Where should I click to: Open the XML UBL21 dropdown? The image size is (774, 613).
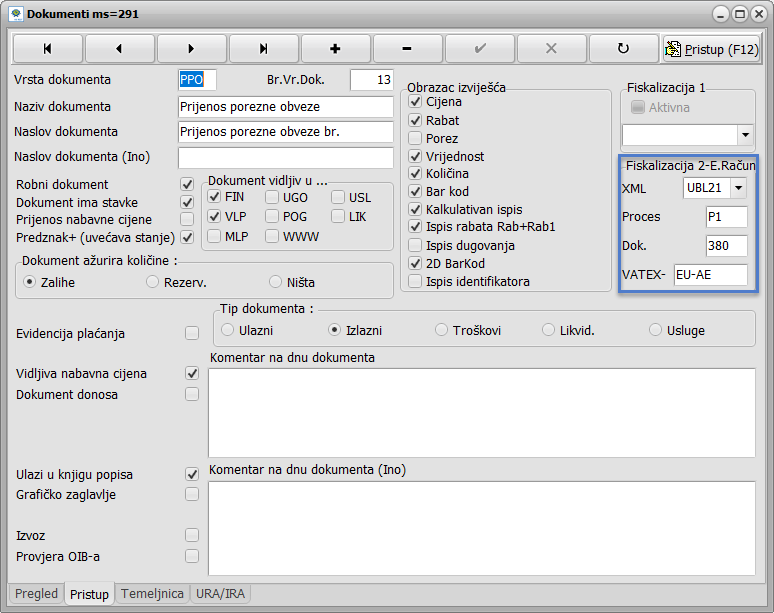(739, 188)
